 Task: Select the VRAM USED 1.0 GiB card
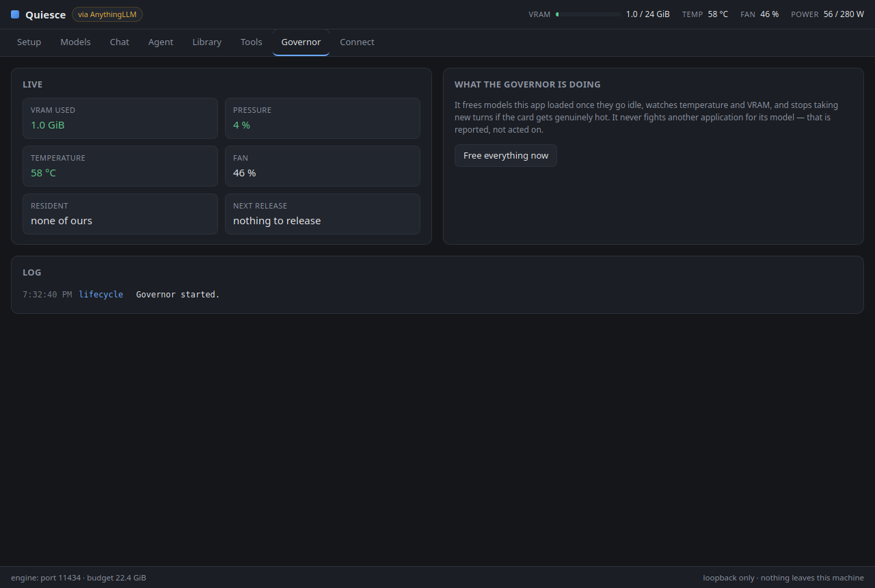point(120,118)
